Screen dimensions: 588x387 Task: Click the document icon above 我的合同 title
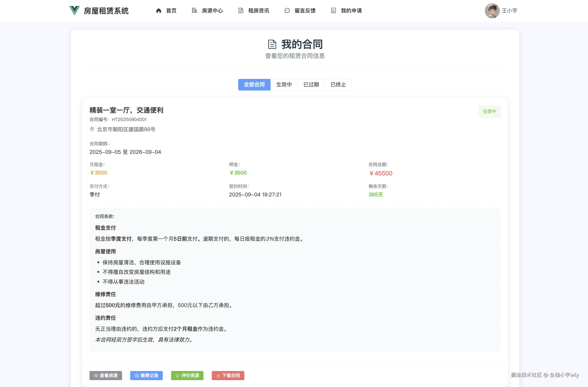[x=272, y=44]
